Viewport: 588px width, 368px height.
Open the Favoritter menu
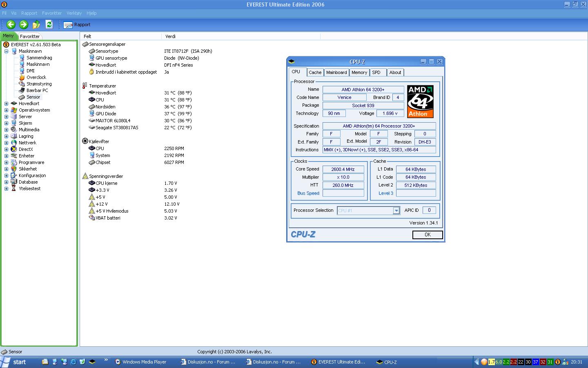(52, 13)
